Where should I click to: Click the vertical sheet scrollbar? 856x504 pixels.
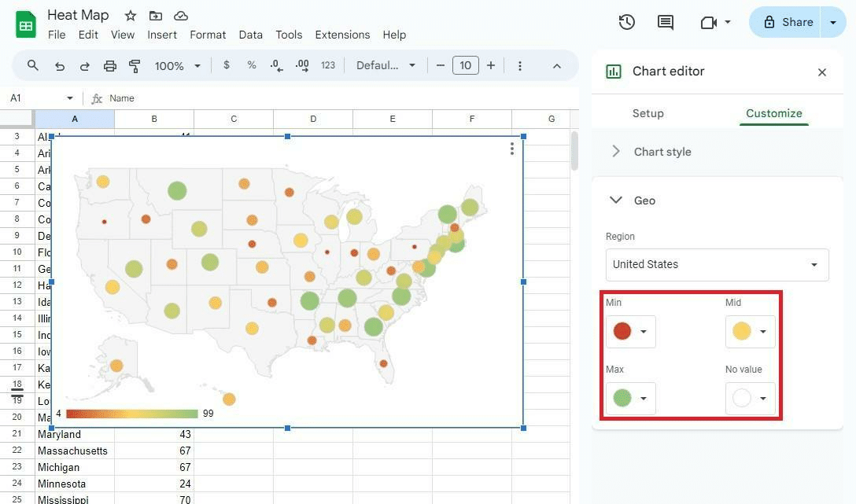point(574,151)
